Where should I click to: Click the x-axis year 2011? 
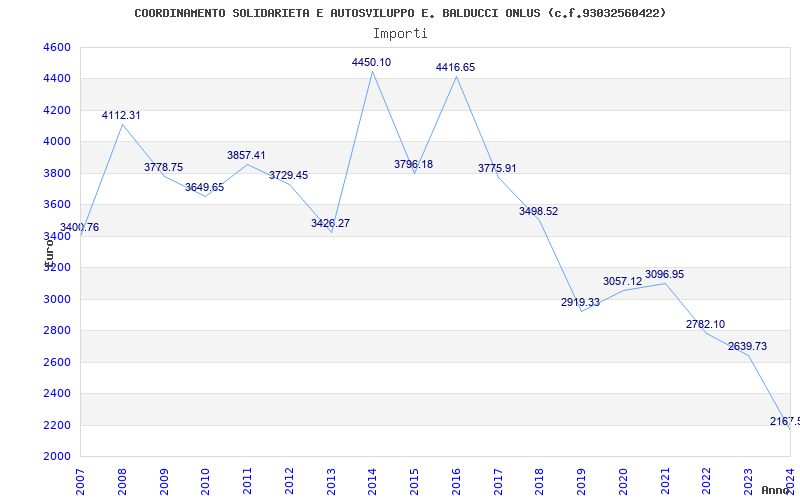tap(247, 481)
